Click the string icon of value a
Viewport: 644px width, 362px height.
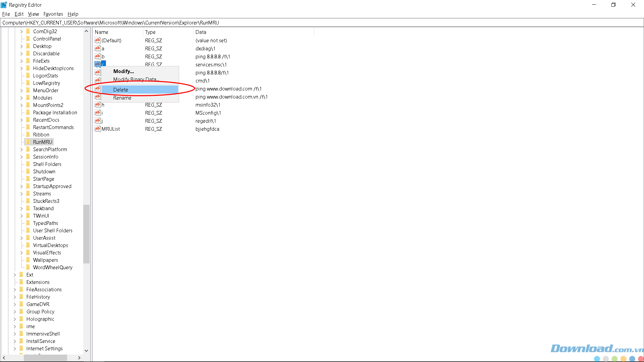tap(97, 48)
